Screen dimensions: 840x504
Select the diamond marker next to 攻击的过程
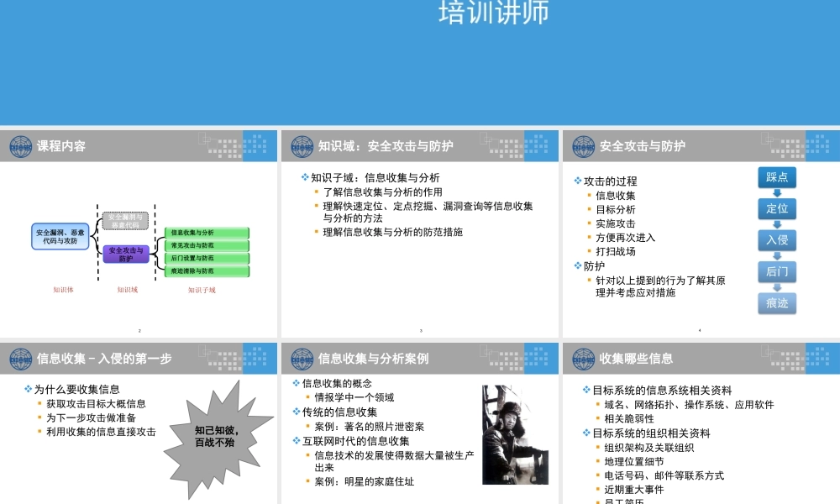576,180
